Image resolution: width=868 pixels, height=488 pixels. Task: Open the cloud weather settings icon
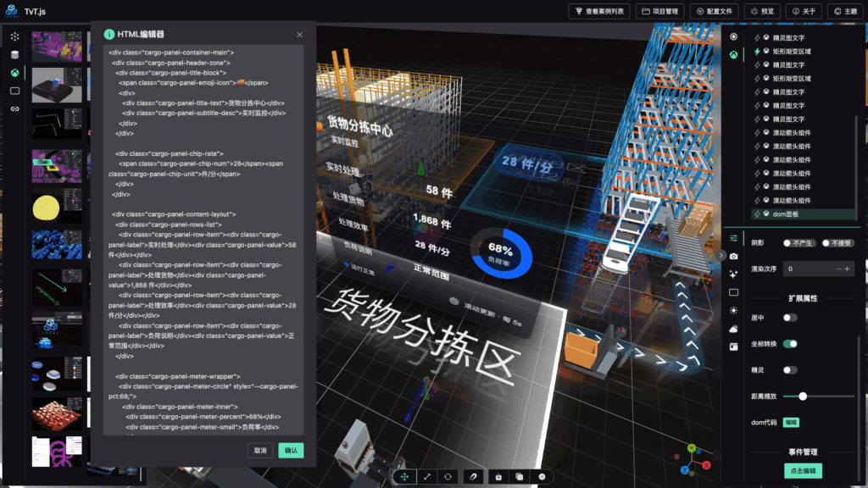tap(733, 329)
